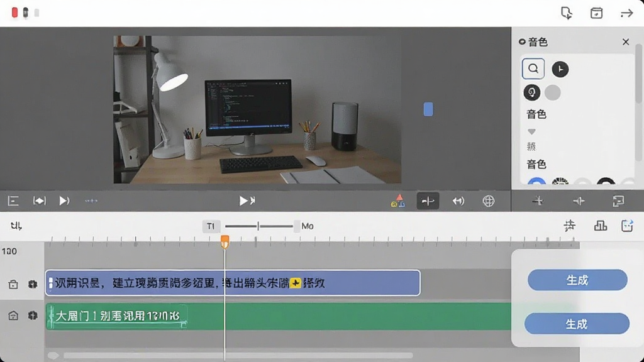Viewport: 644px width, 362px height.
Task: Select the dark round avatar in 音色 panel
Action: click(x=532, y=92)
